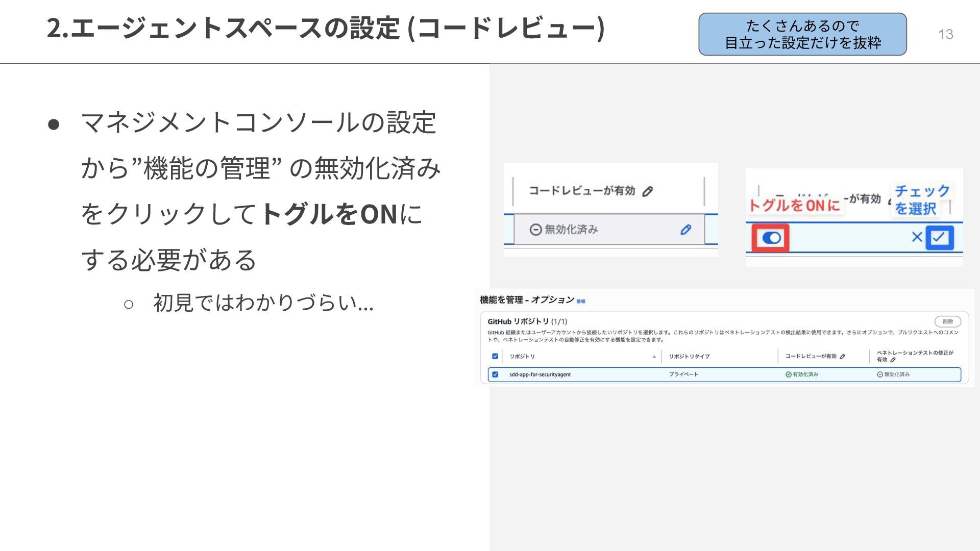Click the X cancel icon beside checkmark
Image resolution: width=980 pixels, height=551 pixels.
[x=917, y=237]
